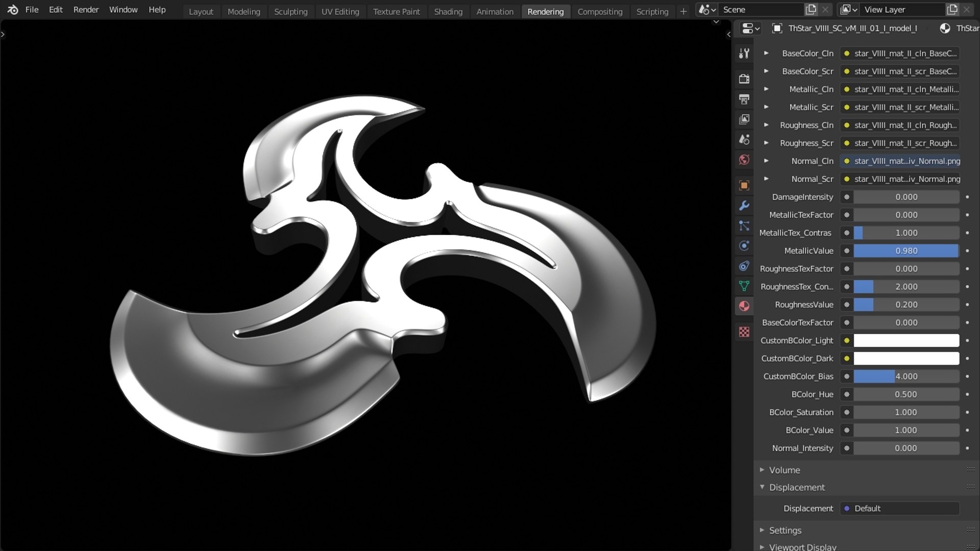980x551 pixels.
Task: Open the Object properties tab
Action: [744, 185]
